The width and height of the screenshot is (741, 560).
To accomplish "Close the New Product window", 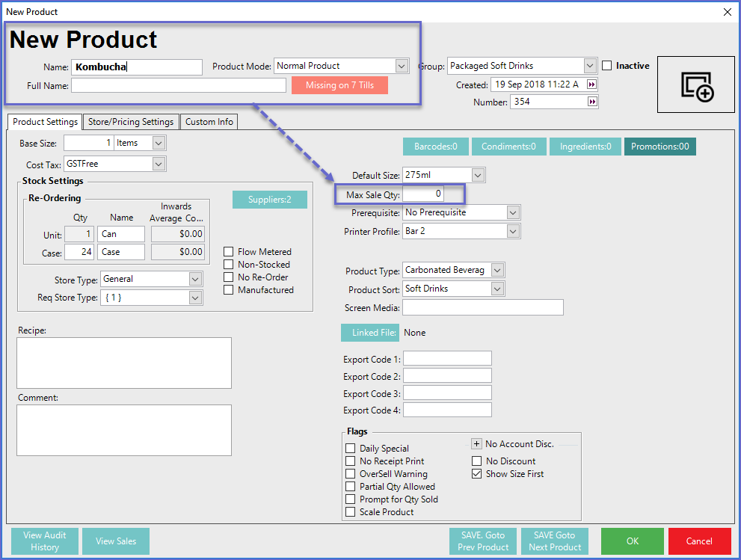I will (x=728, y=11).
